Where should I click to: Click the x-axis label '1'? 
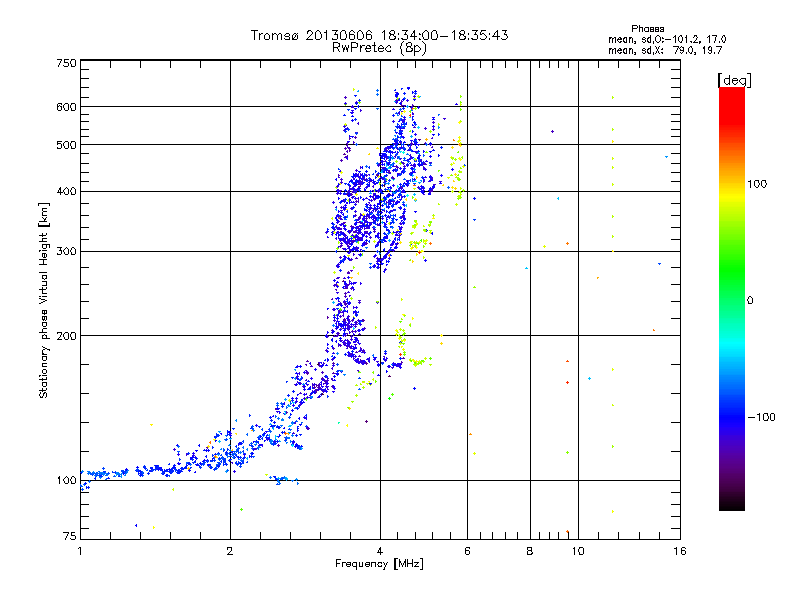80,551
